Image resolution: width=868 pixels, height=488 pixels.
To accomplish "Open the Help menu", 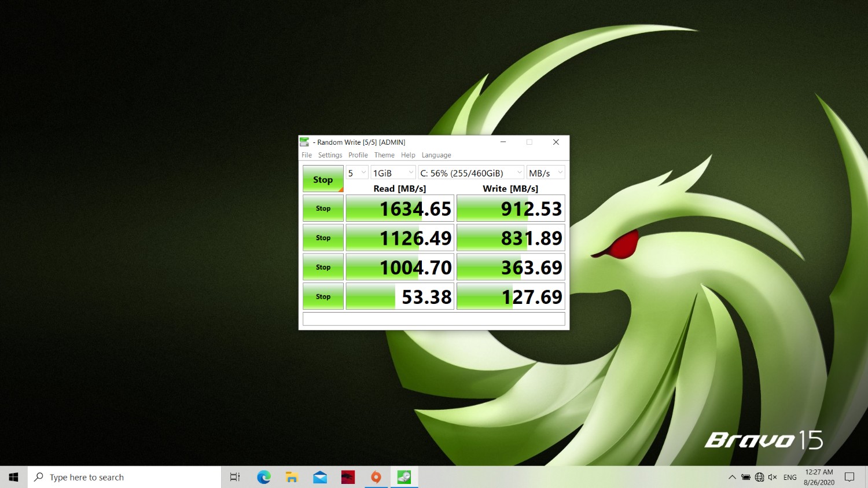I will (x=408, y=155).
